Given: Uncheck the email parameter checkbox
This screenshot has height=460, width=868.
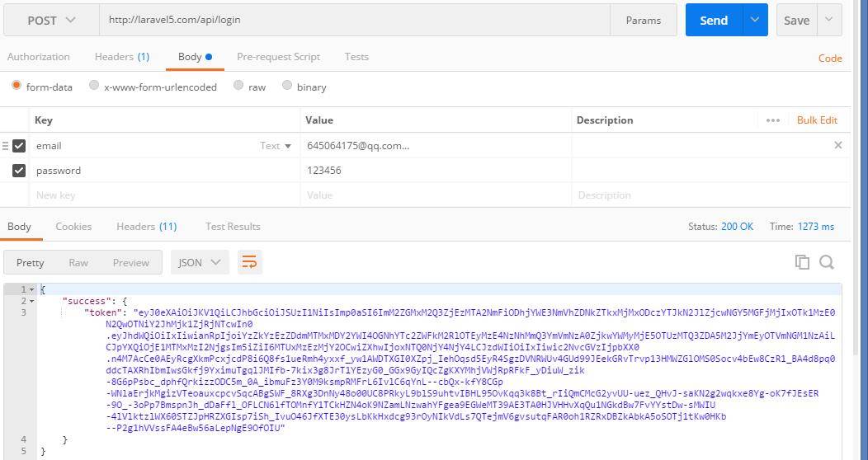Looking at the screenshot, I should (x=19, y=145).
